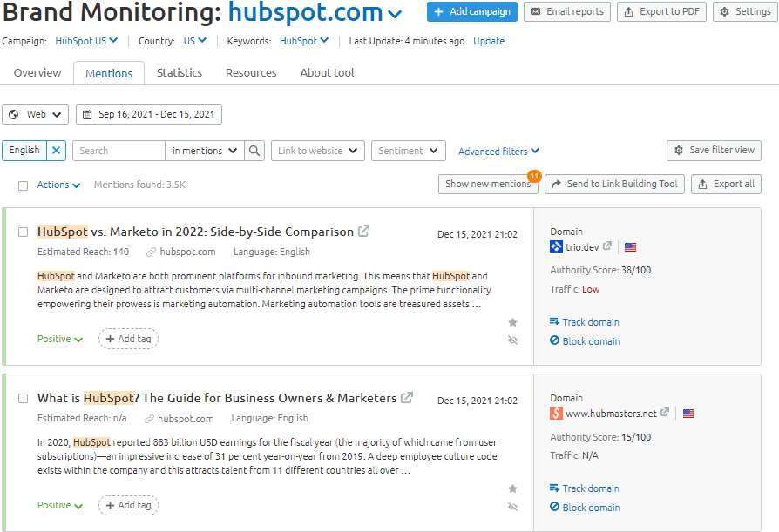Open Settings
Screen dimensions: 779x532
(x=745, y=11)
